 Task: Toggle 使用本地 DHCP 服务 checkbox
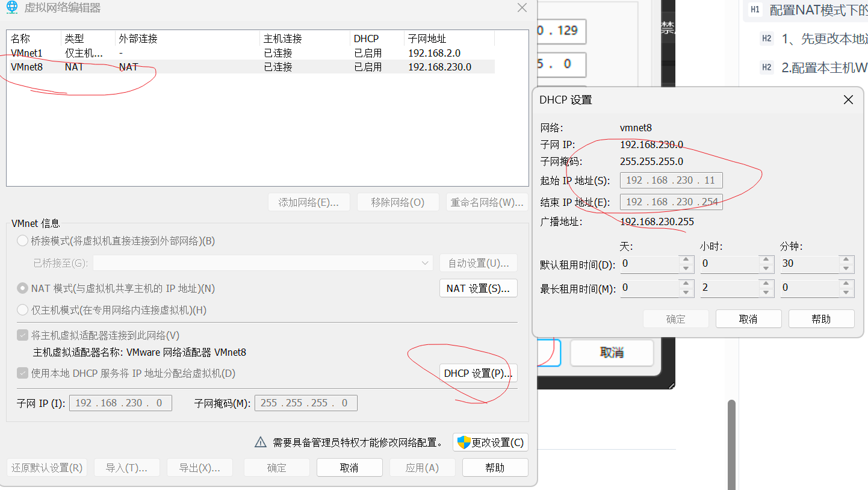22,373
